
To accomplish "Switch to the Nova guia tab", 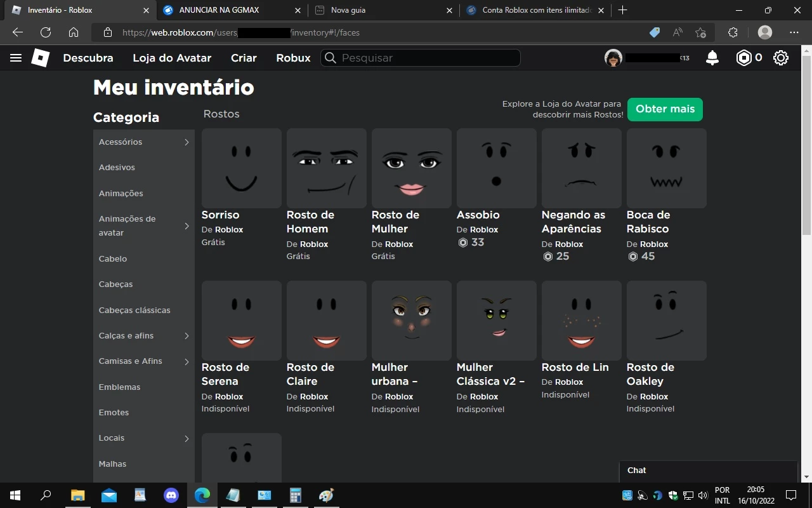I will click(x=383, y=10).
